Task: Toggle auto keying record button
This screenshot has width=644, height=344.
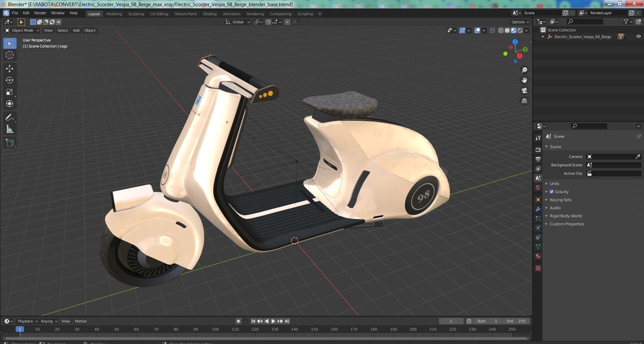Action: (238, 321)
